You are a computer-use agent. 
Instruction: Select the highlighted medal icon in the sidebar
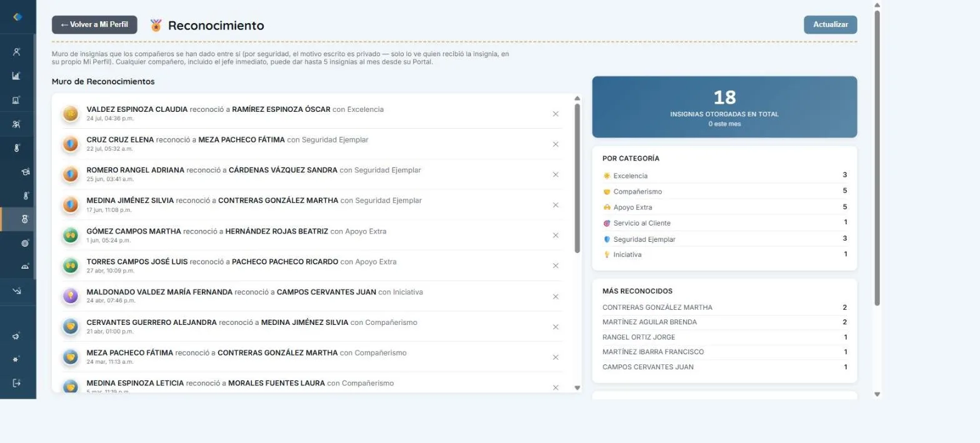[25, 219]
